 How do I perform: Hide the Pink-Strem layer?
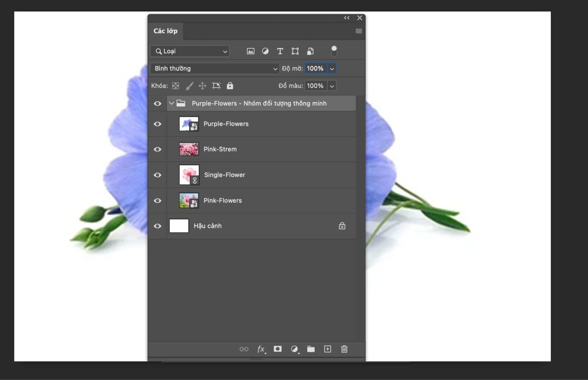157,149
